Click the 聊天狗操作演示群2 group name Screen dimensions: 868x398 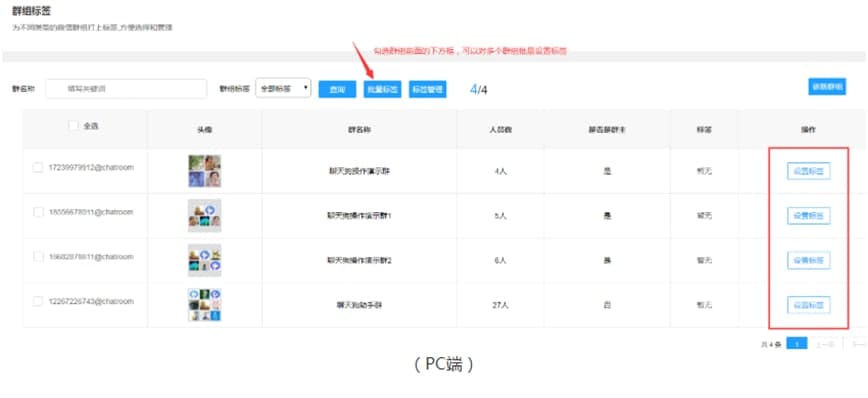(x=359, y=260)
